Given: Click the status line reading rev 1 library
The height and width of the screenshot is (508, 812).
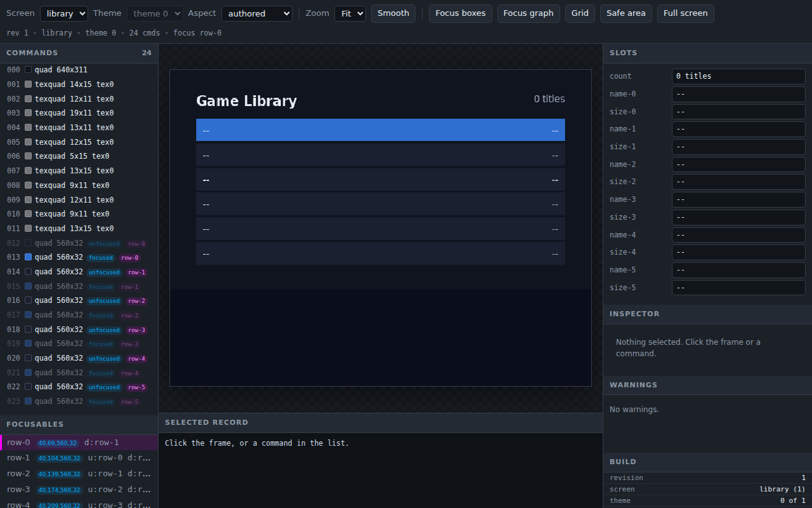Looking at the screenshot, I should pyautogui.click(x=114, y=33).
